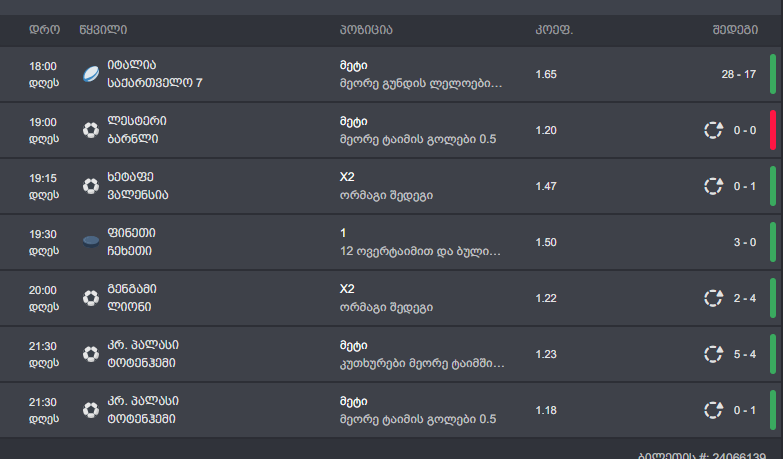Click the დრო column header
The image size is (783, 459).
pos(44,30)
